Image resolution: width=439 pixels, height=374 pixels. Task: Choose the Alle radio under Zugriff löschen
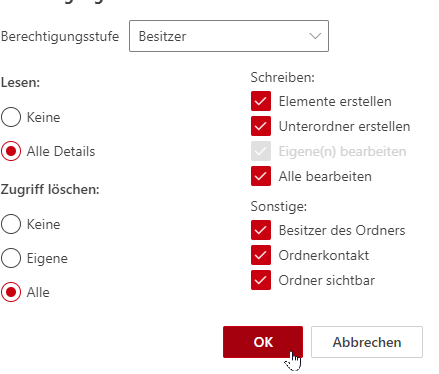(x=11, y=292)
